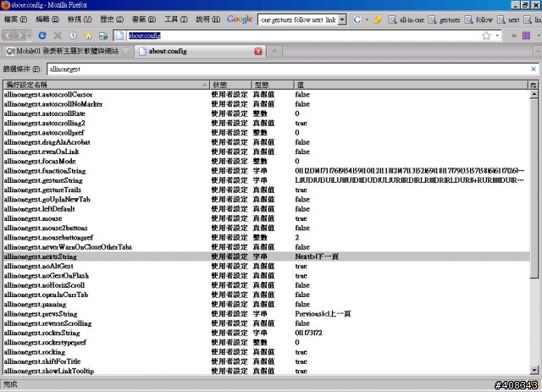This screenshot has width=542, height=392.
Task: Find the word 'next' toolbar button
Action: [x=508, y=19]
